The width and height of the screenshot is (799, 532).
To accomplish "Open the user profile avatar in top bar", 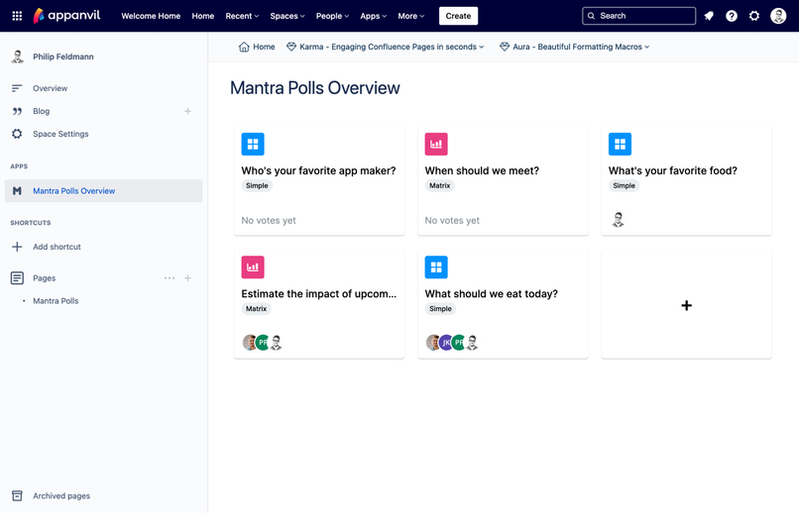I will (778, 16).
